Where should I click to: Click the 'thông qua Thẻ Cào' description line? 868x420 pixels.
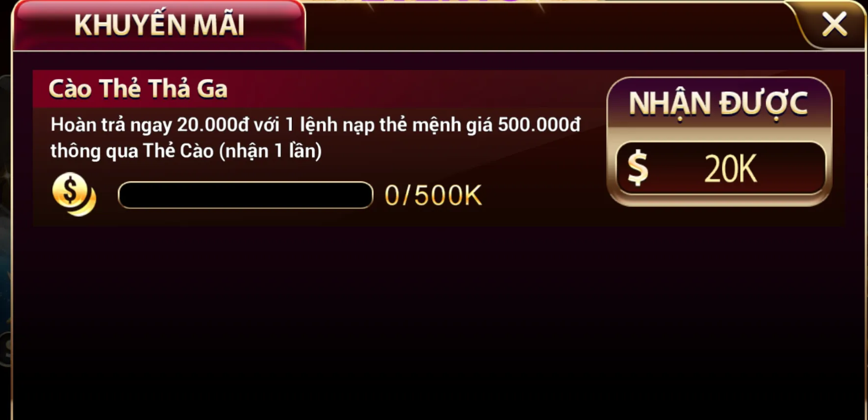point(186,151)
